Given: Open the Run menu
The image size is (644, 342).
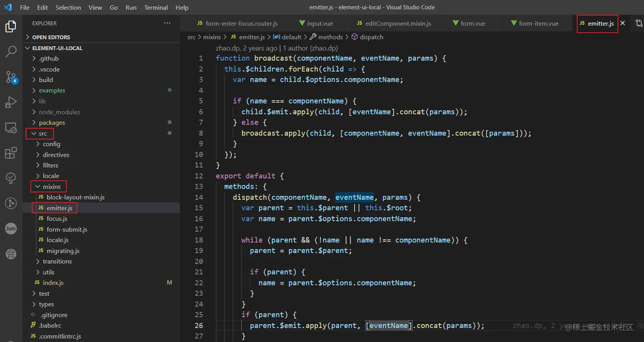Looking at the screenshot, I should click(x=131, y=7).
